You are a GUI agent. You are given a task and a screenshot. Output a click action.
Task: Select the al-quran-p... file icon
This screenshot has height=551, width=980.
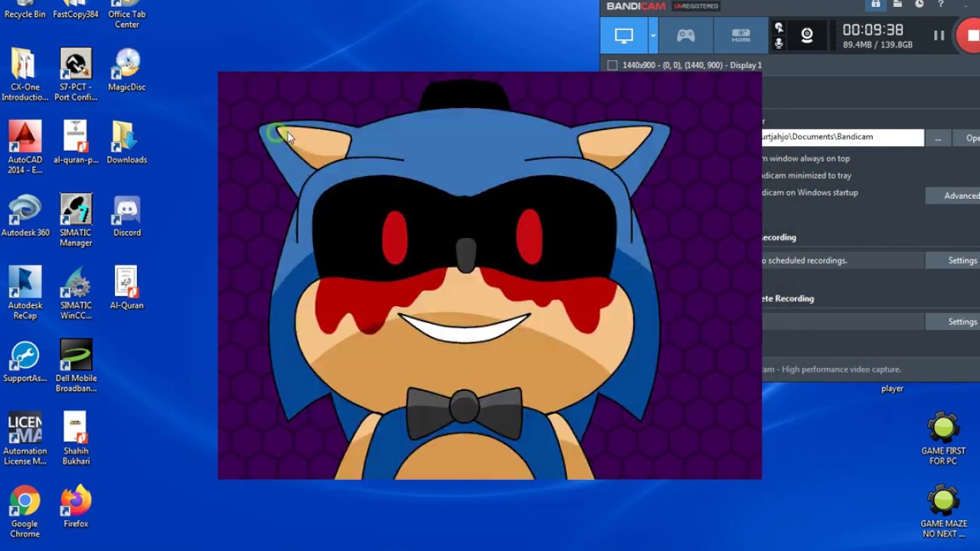pos(76,142)
